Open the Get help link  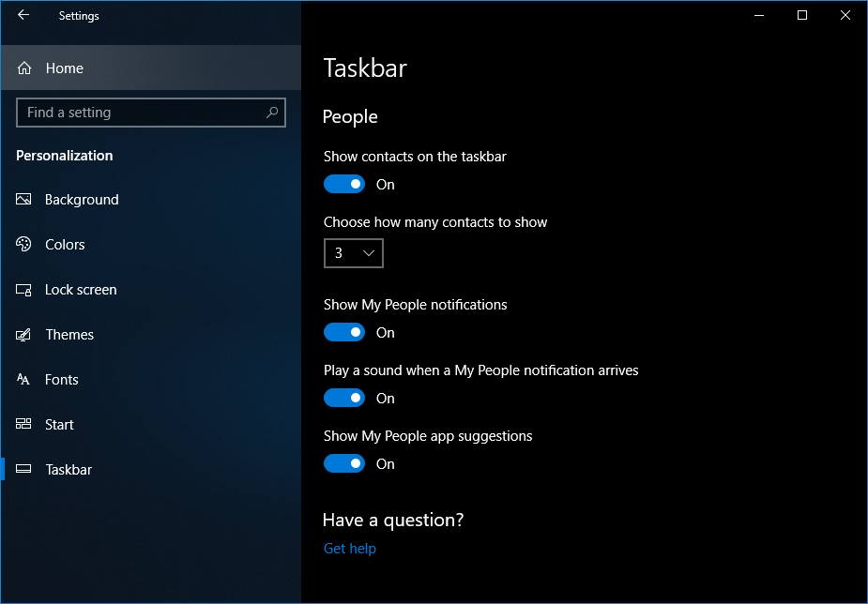click(350, 549)
